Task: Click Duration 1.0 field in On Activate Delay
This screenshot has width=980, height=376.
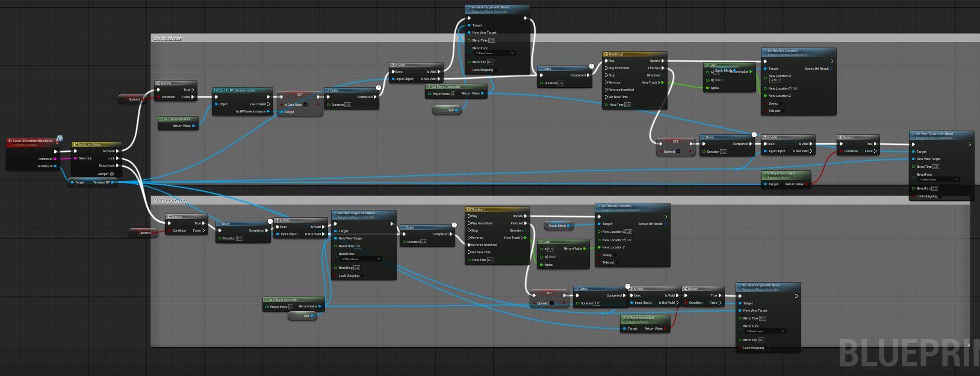Action: click(x=723, y=152)
